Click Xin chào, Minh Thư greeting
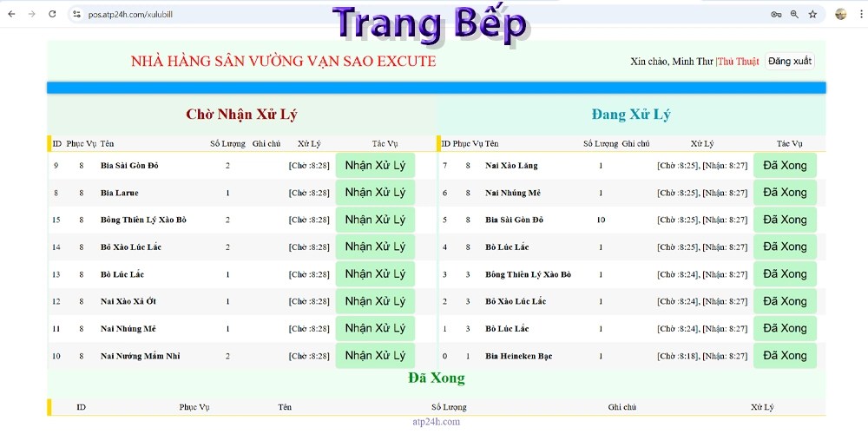The image size is (868, 434). click(x=672, y=62)
